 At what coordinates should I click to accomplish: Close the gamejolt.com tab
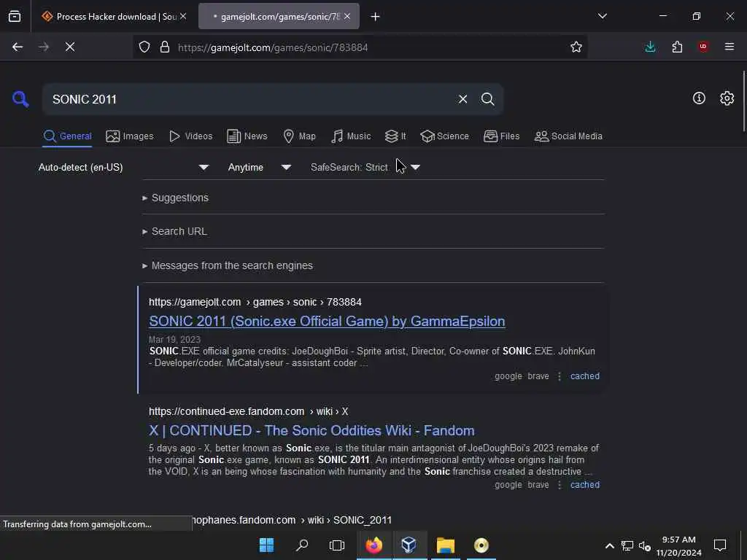347,16
